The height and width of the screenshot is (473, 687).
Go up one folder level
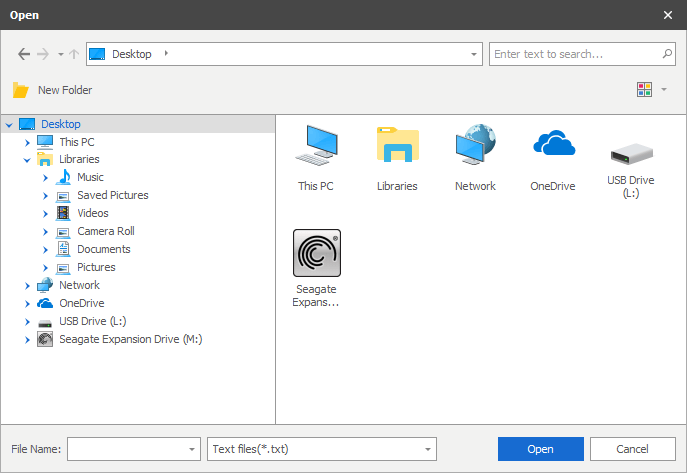[74, 54]
